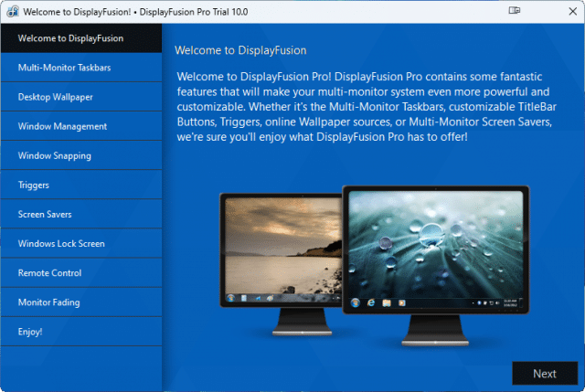The height and width of the screenshot is (392, 585).
Task: Show the Screen Savers section
Action: (x=81, y=215)
